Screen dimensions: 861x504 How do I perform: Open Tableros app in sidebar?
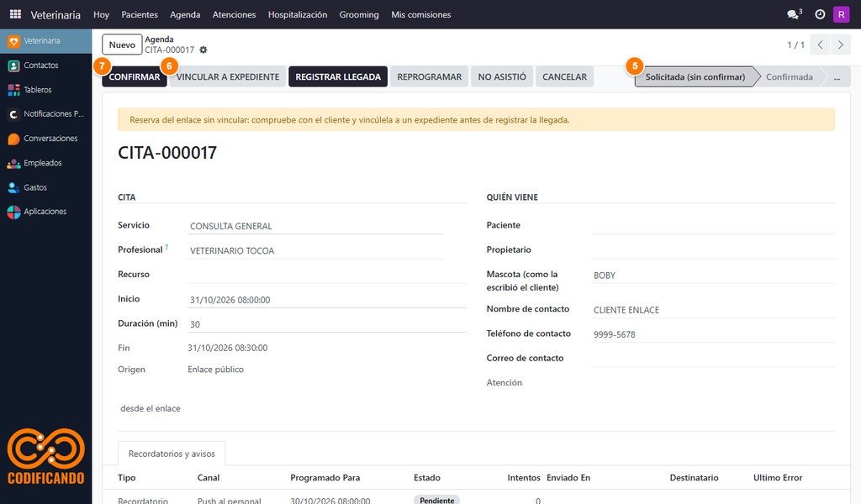click(46, 90)
